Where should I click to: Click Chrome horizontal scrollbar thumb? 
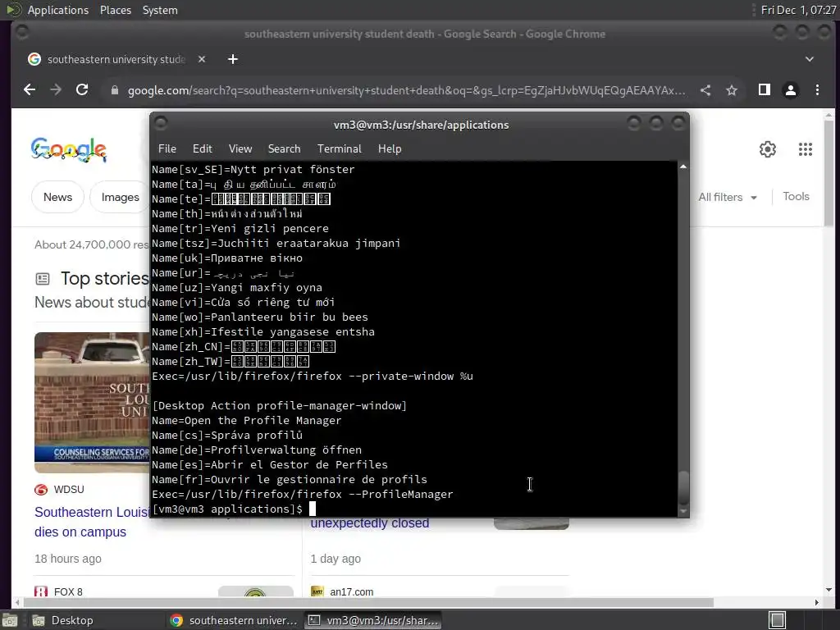click(x=367, y=603)
